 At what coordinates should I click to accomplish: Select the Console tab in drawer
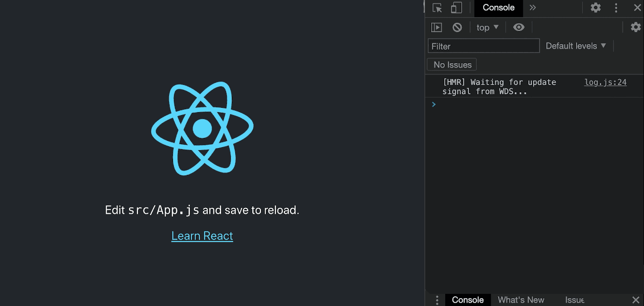click(468, 300)
